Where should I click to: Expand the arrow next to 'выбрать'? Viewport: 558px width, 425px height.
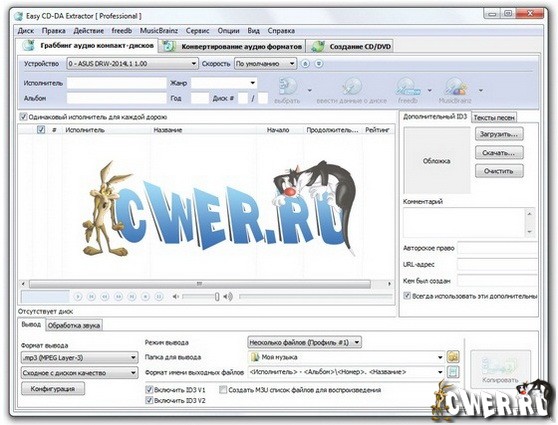coord(309,90)
